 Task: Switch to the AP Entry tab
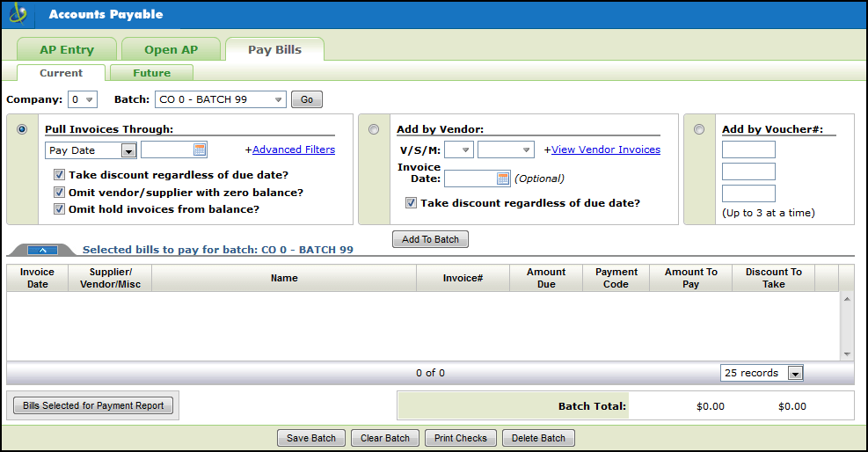pyautogui.click(x=66, y=50)
